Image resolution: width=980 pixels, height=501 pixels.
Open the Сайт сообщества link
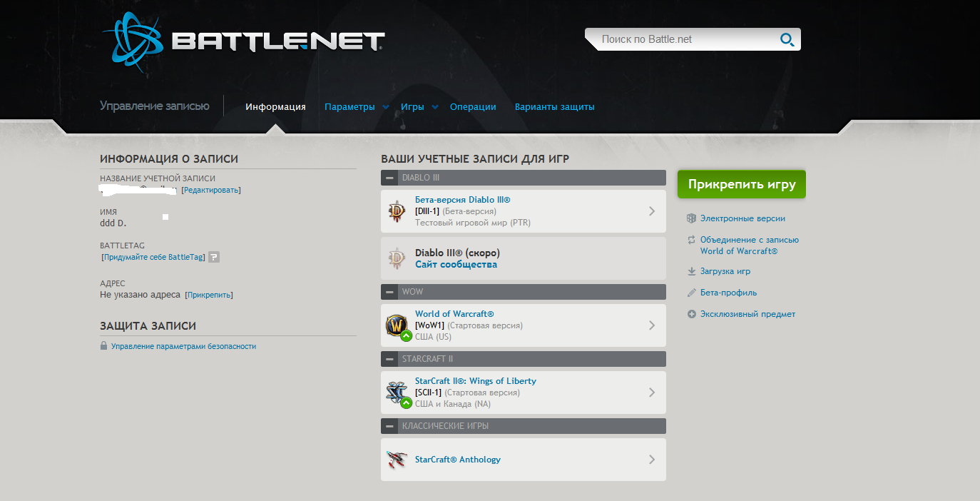[456, 264]
